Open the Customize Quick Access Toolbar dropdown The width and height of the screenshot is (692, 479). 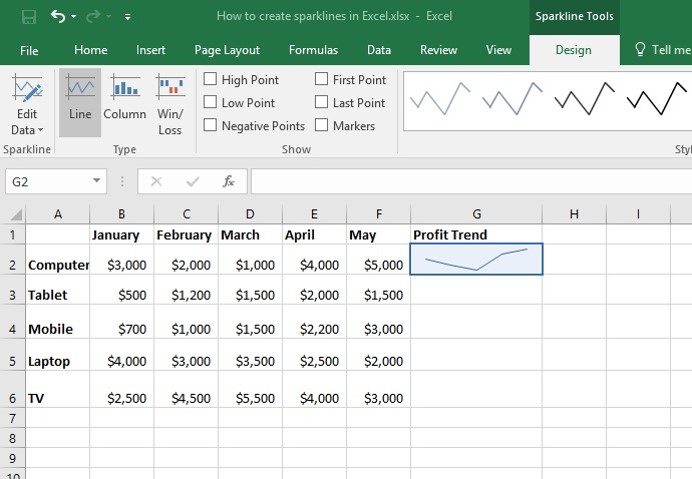[128, 17]
